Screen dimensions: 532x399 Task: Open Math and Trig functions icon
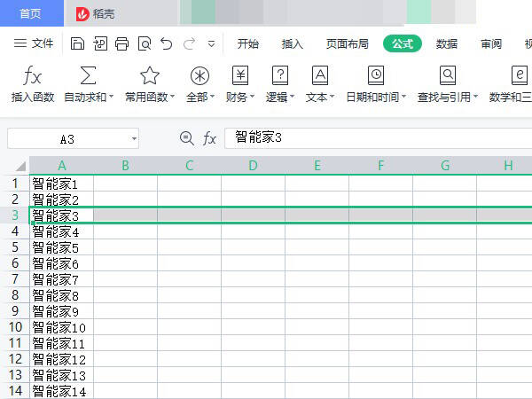coord(520,75)
